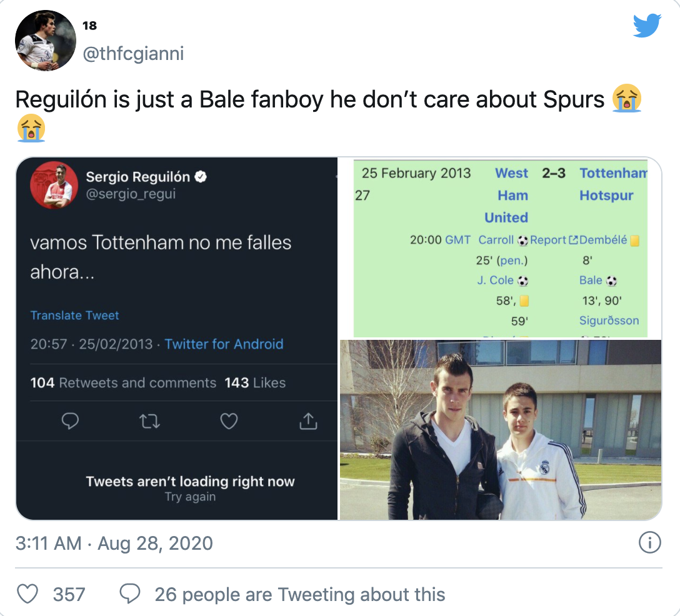680x616 pixels.
Task: Open @thfcgianni profile avatar
Action: tap(45, 41)
